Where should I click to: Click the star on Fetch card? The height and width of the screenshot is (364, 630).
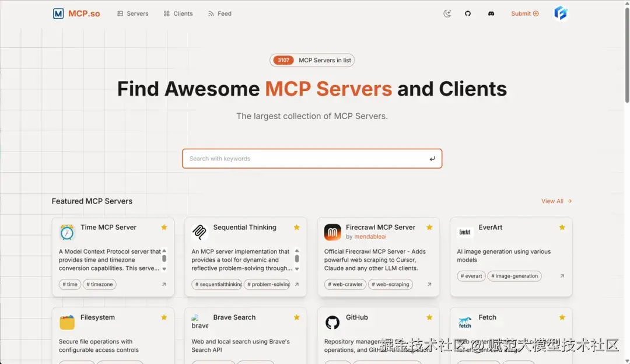tap(562, 317)
